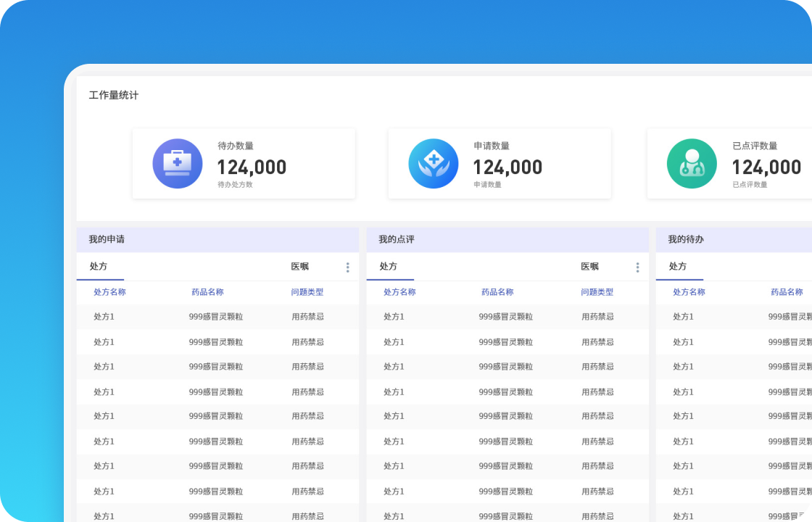The image size is (812, 522).
Task: Select 处方 tab in 我的点评 panel
Action: [x=389, y=266]
